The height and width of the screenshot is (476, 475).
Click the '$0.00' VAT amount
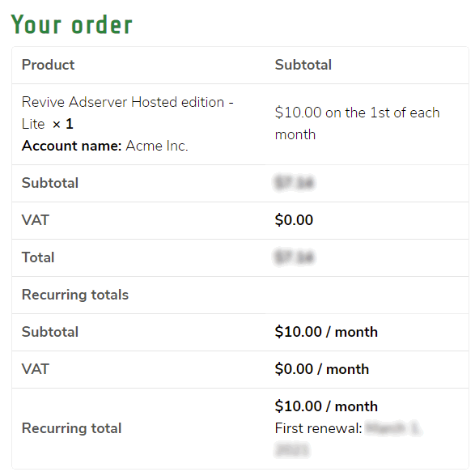(x=294, y=220)
